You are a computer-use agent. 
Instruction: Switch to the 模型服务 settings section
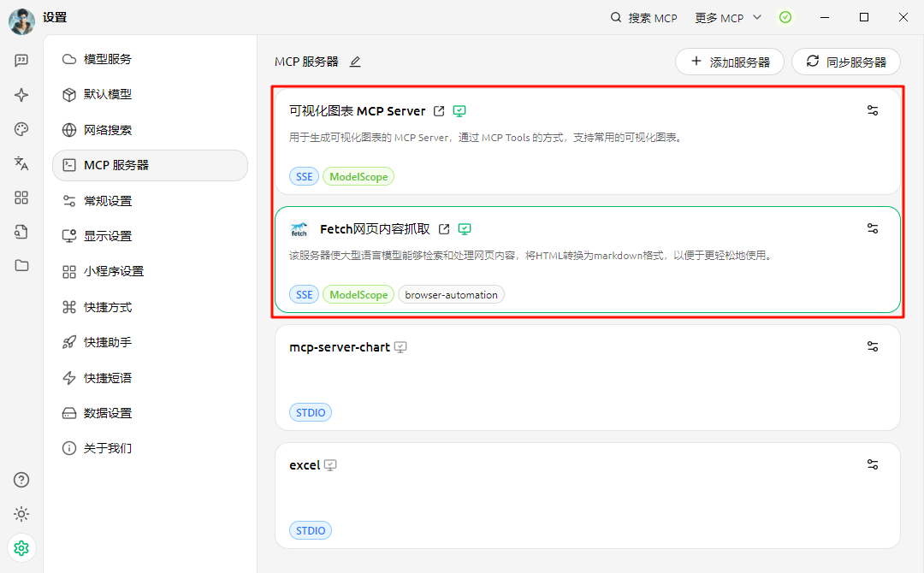106,59
